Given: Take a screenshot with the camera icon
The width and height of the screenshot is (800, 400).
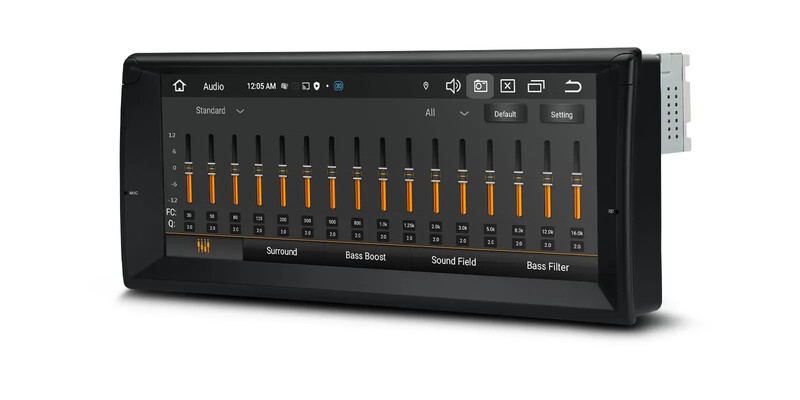Looking at the screenshot, I should coord(480,86).
